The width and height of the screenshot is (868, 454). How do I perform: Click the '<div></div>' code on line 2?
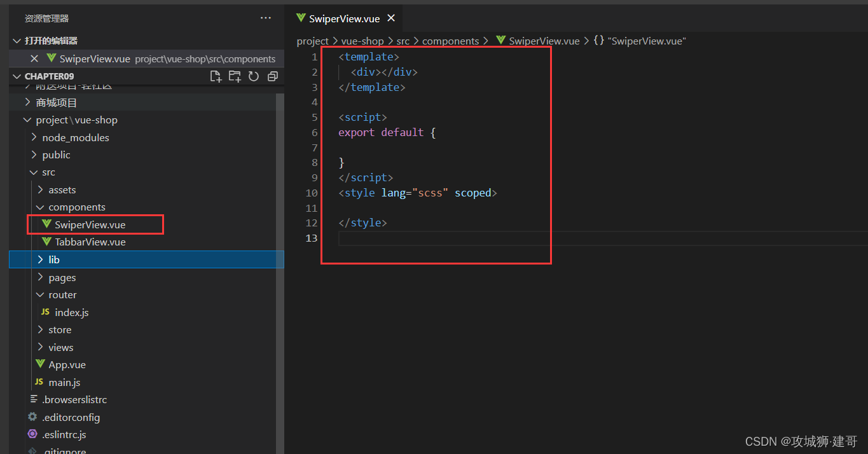pyautogui.click(x=384, y=72)
